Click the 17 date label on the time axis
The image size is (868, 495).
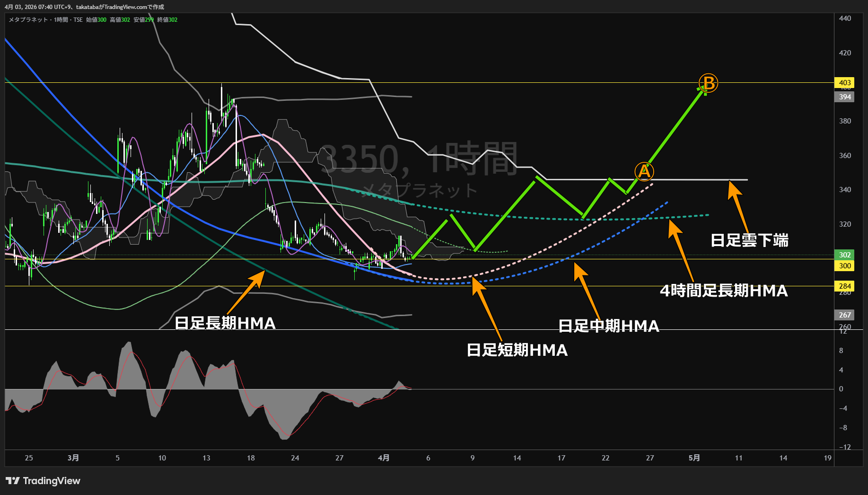[561, 458]
